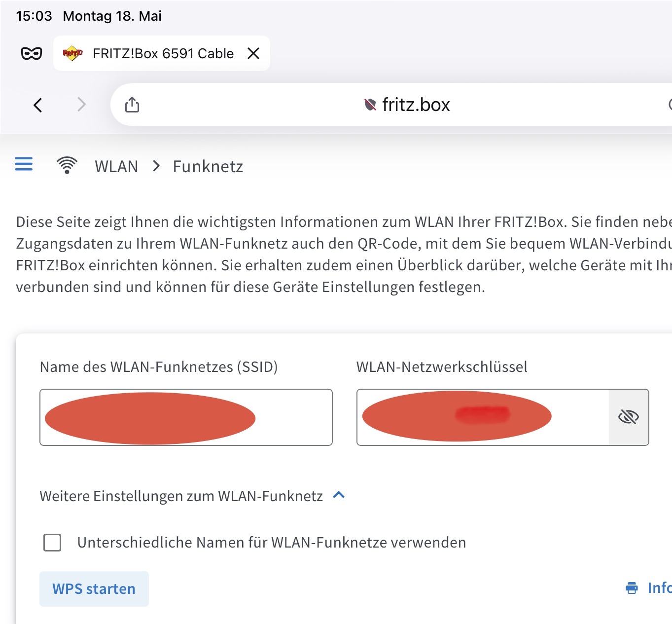Select the FRITZ!Box 6591 Cable tab
This screenshot has height=624, width=672.
click(162, 53)
